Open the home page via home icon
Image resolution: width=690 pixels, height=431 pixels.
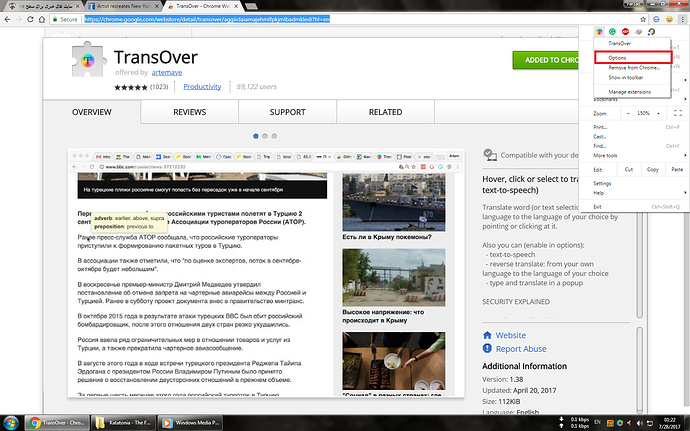(42, 19)
